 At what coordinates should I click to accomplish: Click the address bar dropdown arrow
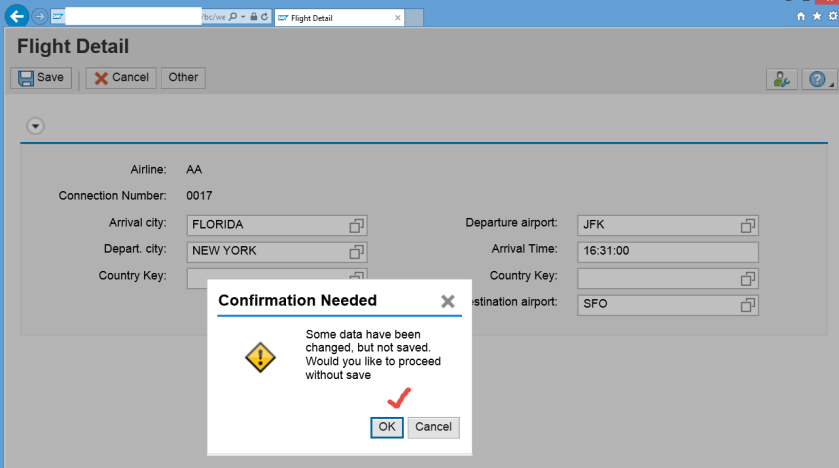point(243,17)
